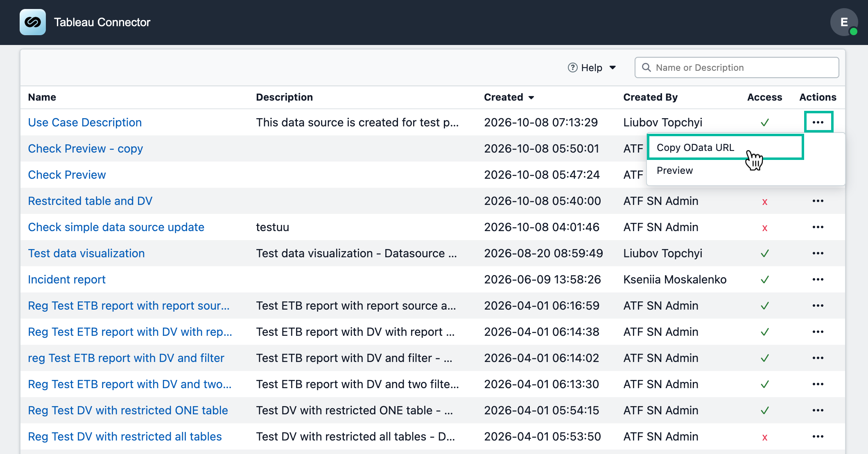Open actions for Check simple data source update
This screenshot has height=454, width=868.
pyautogui.click(x=818, y=227)
